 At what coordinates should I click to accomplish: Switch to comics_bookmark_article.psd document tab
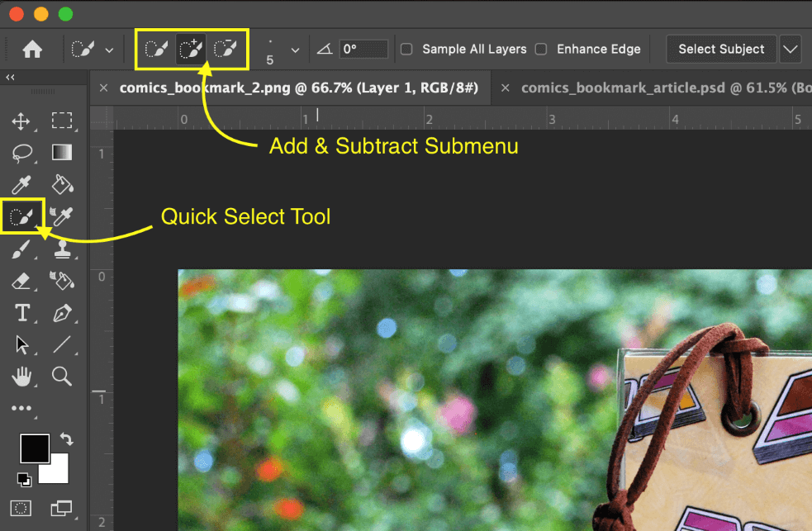666,88
